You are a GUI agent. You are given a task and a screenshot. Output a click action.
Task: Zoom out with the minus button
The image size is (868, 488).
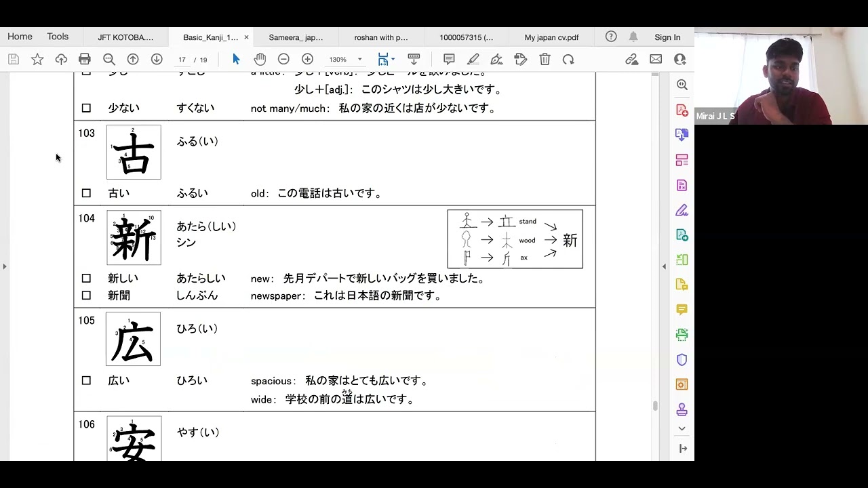pos(283,60)
